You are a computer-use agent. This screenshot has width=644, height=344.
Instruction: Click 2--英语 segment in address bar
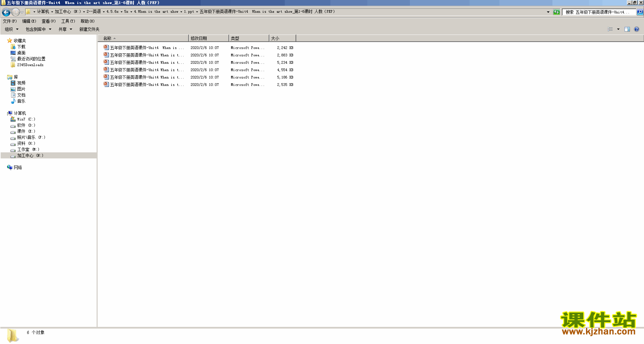click(x=94, y=12)
